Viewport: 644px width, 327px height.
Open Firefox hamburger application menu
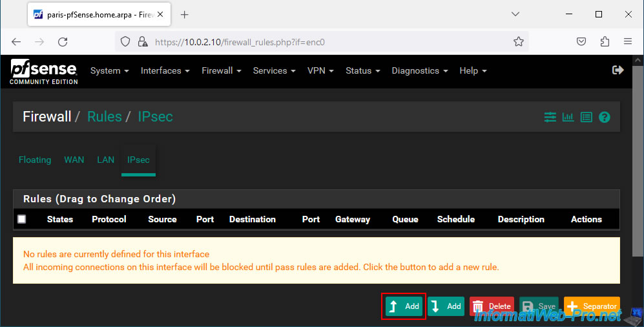click(x=628, y=41)
